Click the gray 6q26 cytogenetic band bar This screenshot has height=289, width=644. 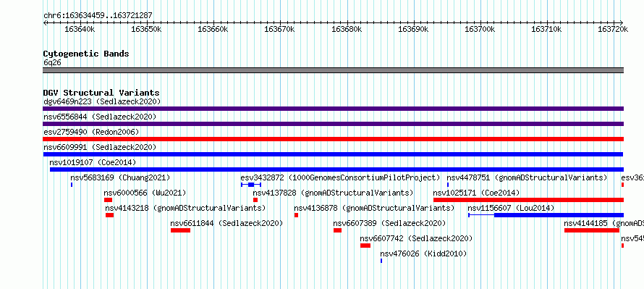(x=333, y=70)
